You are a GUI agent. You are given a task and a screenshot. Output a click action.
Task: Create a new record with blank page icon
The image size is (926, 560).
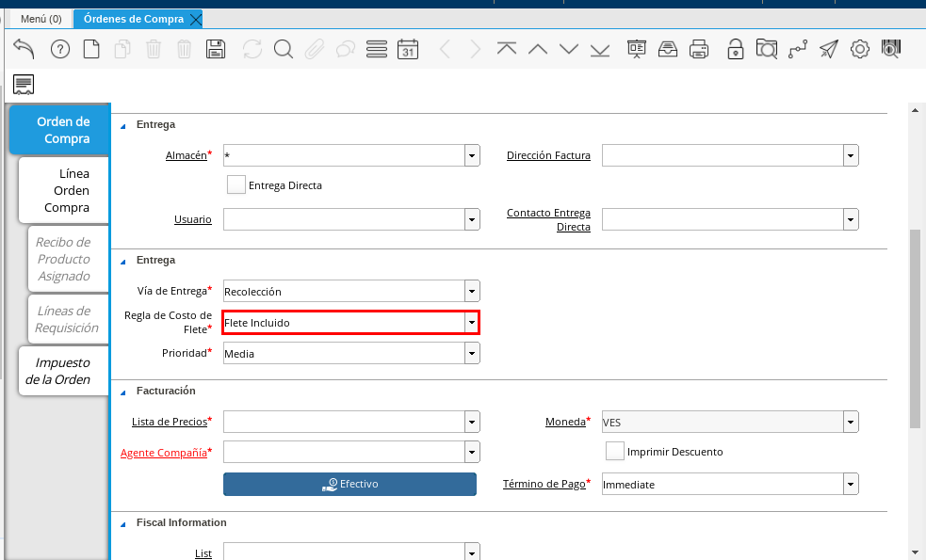pos(91,49)
